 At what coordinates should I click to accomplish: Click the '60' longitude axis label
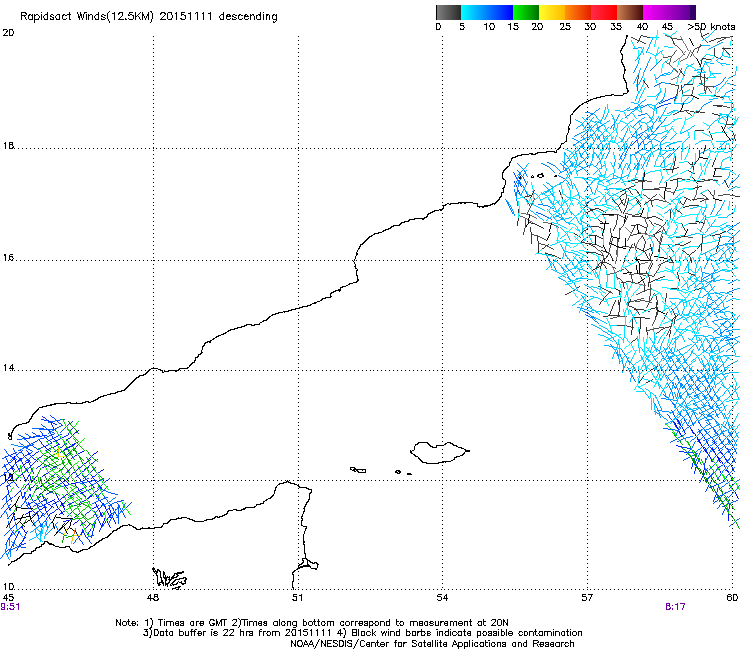pos(732,598)
